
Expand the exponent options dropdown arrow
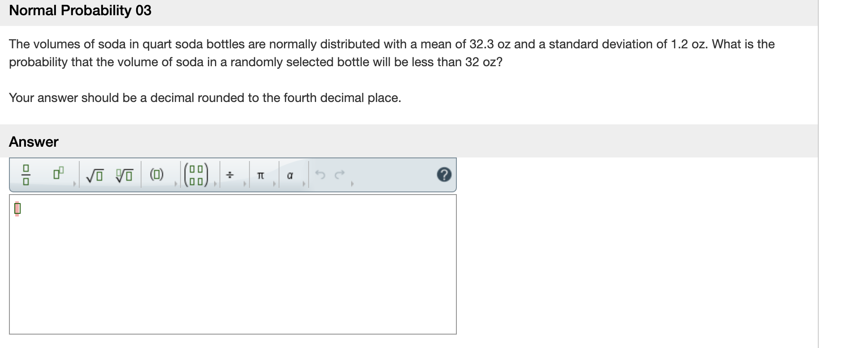tap(75, 183)
